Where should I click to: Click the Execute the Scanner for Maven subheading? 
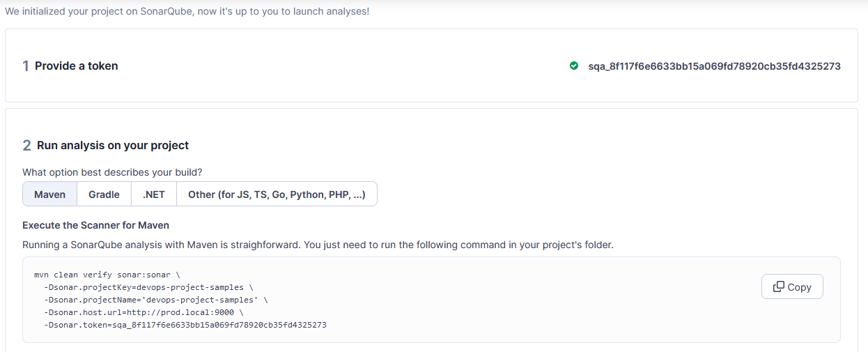pyautogui.click(x=96, y=225)
